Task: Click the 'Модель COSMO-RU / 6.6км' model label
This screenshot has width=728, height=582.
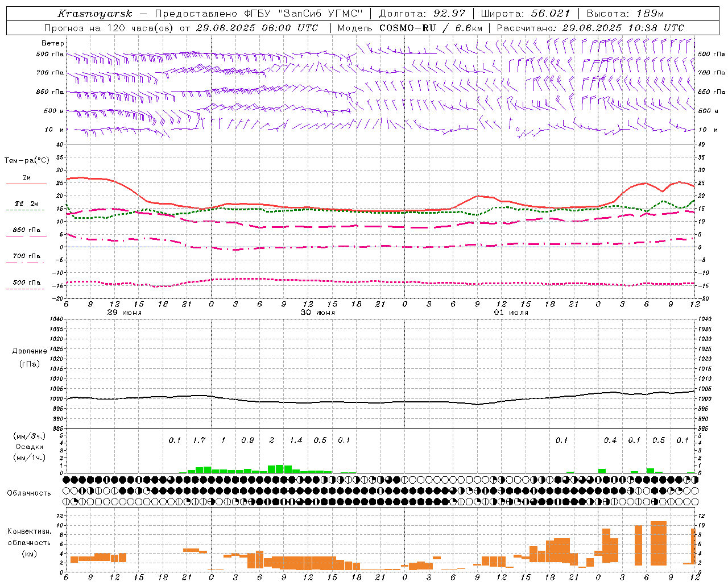Action: [410, 28]
